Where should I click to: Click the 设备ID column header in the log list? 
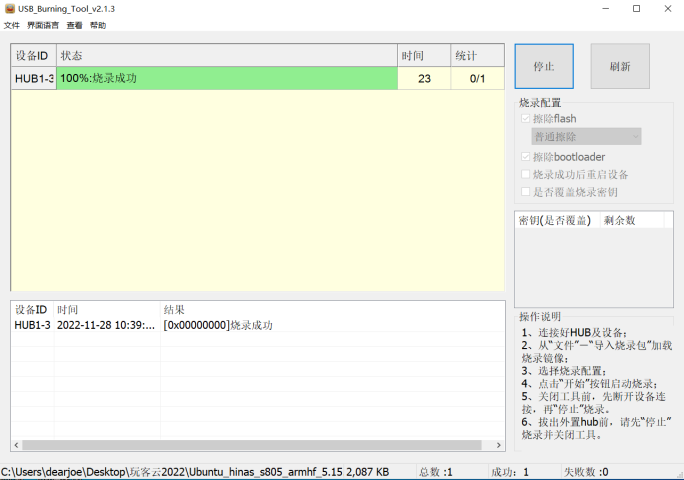(32, 310)
